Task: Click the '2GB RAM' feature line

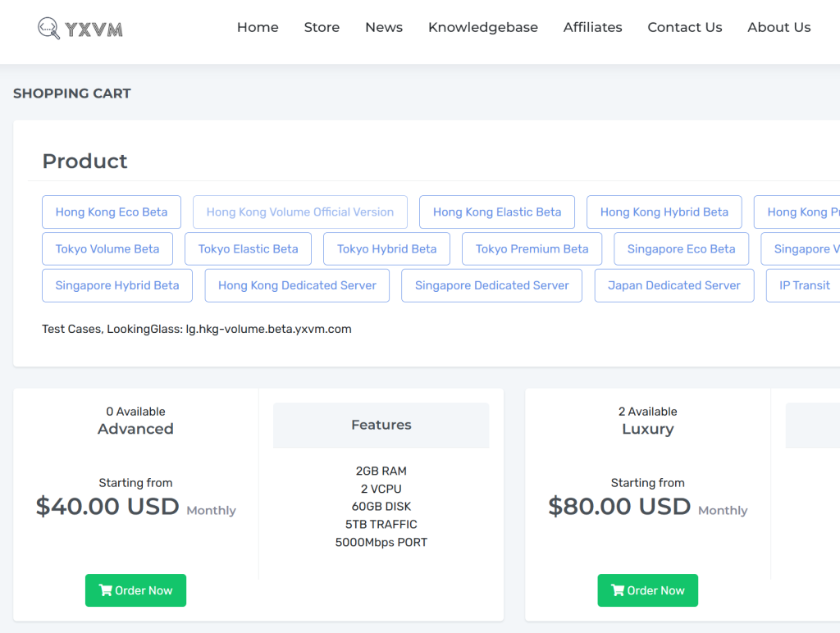Action: (381, 471)
